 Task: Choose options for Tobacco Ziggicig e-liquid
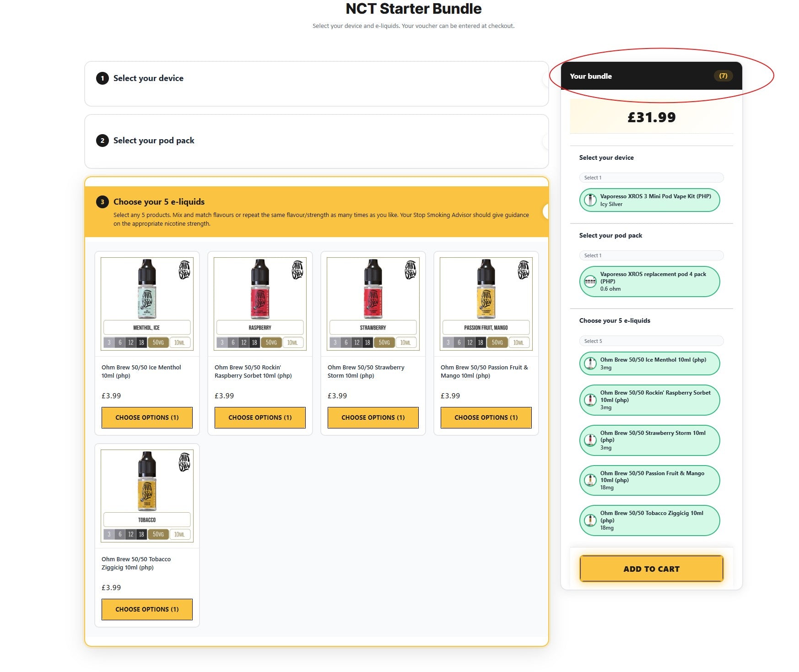click(147, 609)
